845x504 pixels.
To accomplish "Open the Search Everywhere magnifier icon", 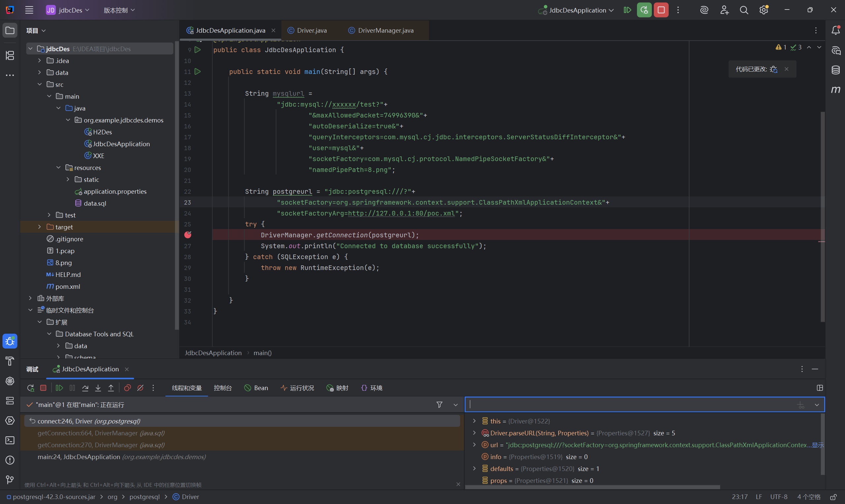I will point(744,10).
